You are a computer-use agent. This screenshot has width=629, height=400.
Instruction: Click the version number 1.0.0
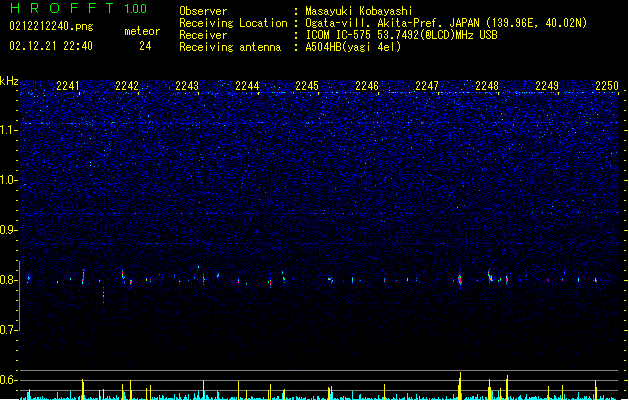tap(136, 9)
